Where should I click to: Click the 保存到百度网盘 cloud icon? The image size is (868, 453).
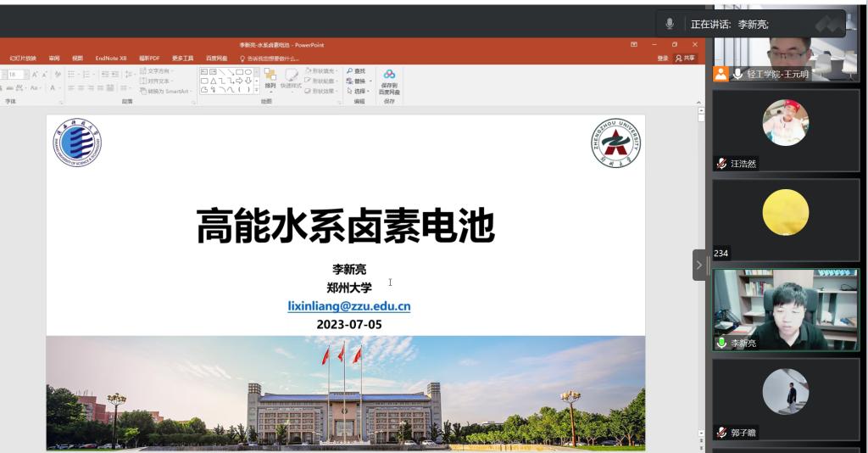(389, 75)
